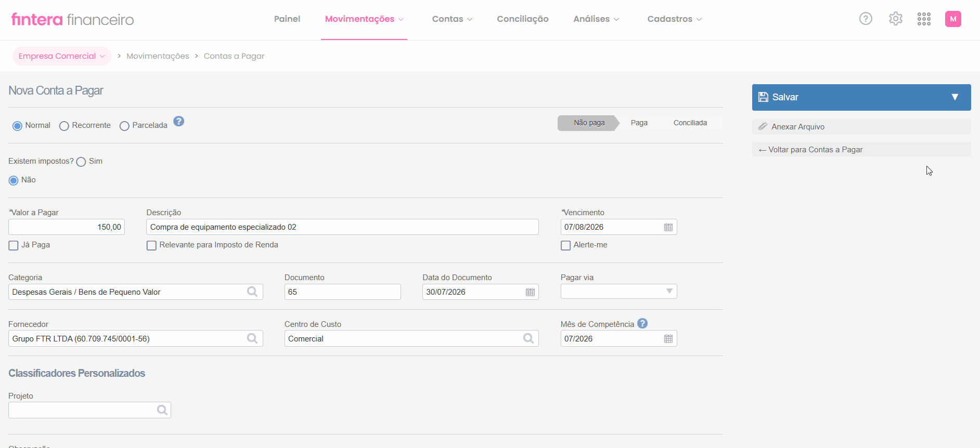This screenshot has height=448, width=980.
Task: Click the Contas a Pagar breadcrumb link
Action: tap(234, 56)
